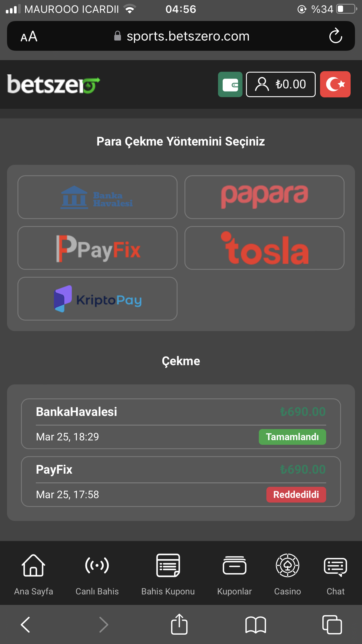Open Safari bookmarks icon
This screenshot has width=362, height=644.
pyautogui.click(x=256, y=624)
